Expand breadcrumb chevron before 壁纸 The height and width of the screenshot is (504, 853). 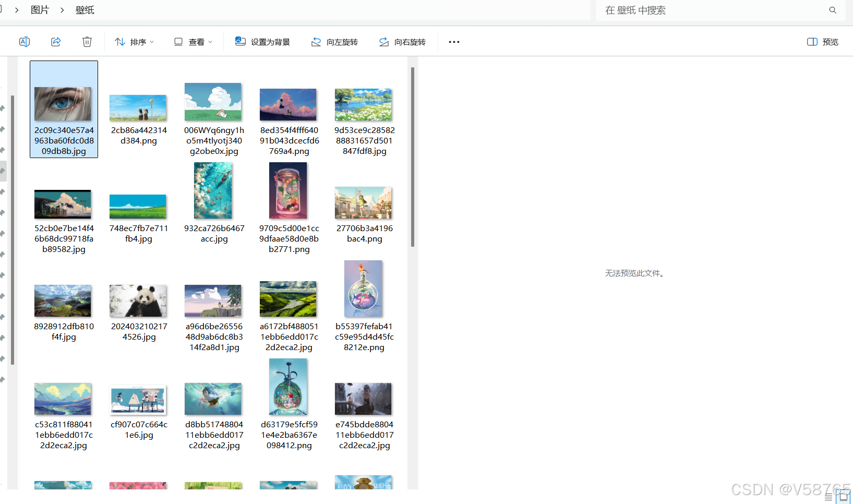click(x=62, y=10)
